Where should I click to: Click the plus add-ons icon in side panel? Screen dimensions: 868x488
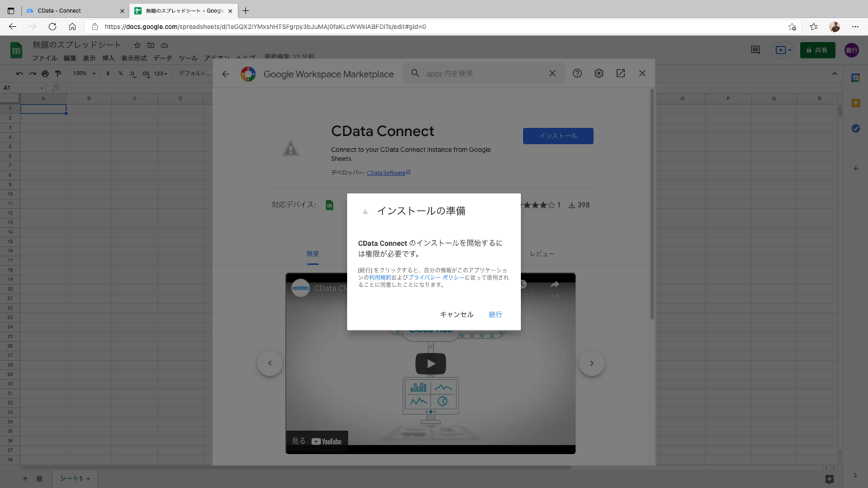coord(856,168)
